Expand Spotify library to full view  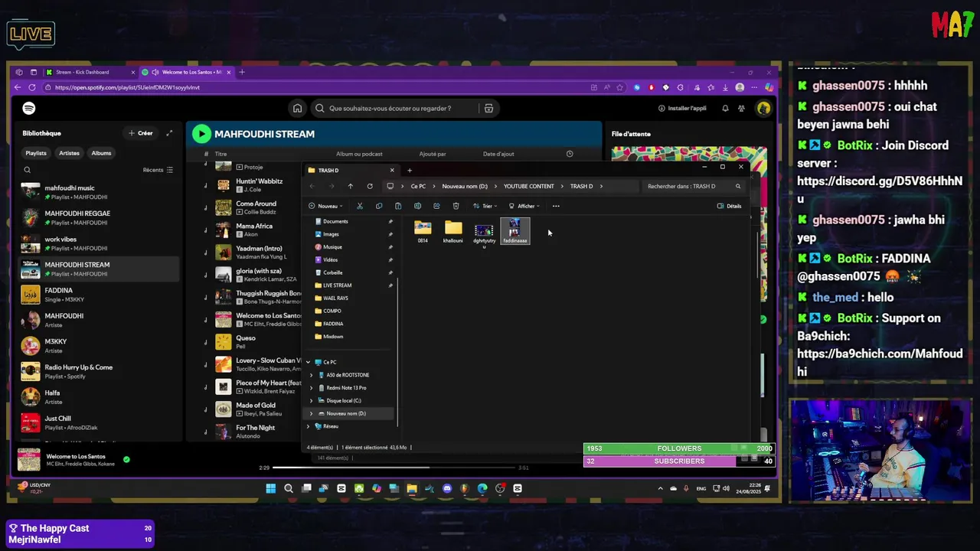pos(169,133)
